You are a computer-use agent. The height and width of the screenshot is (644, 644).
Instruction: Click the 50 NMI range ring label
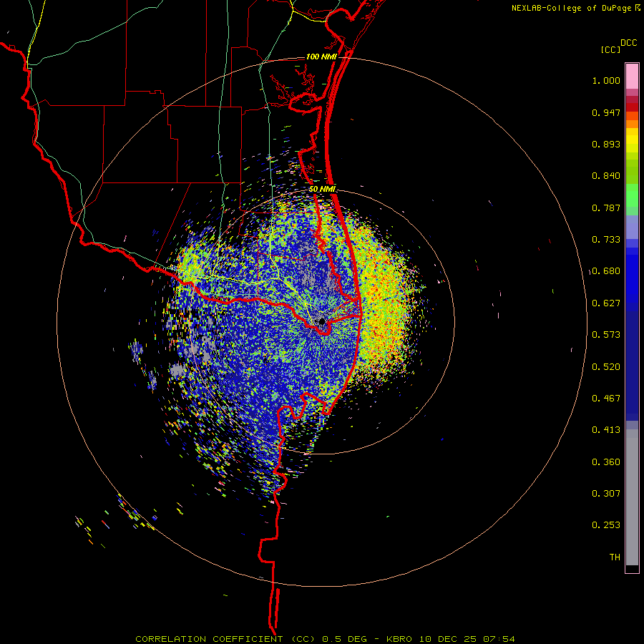pyautogui.click(x=323, y=189)
